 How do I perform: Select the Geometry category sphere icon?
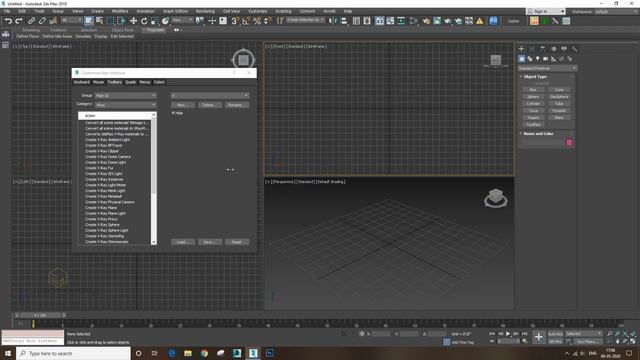[x=522, y=59]
